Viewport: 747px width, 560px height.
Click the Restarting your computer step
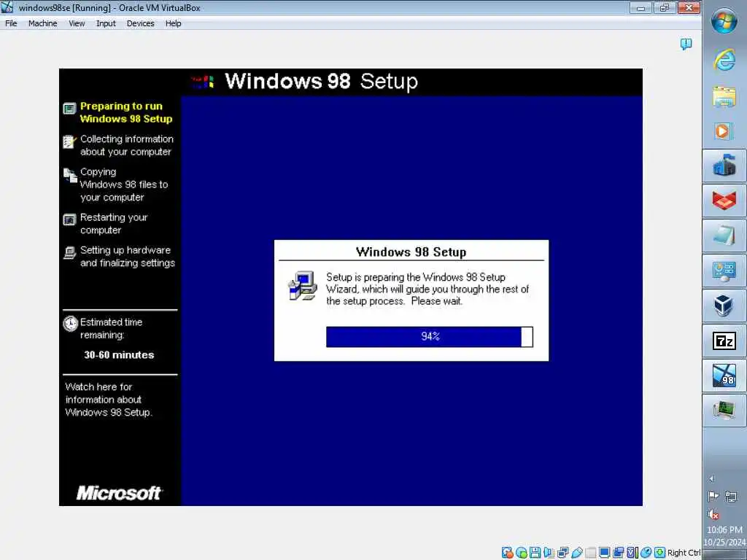[106, 223]
